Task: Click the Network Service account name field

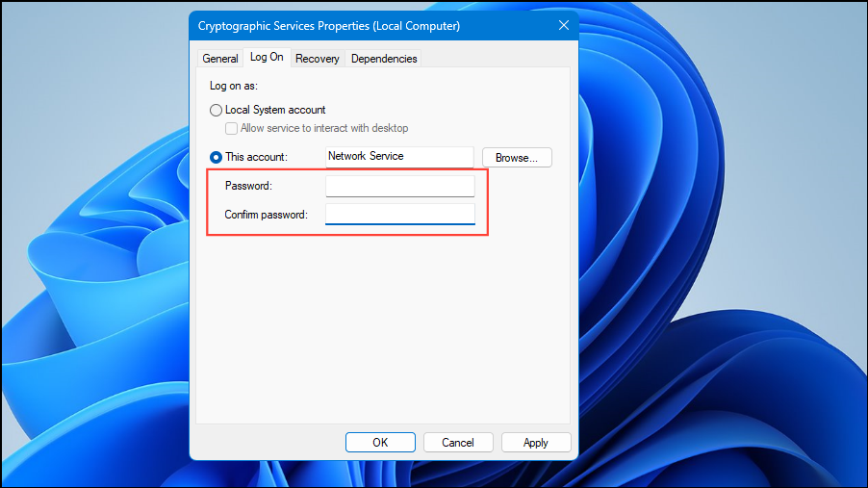Action: pos(399,157)
